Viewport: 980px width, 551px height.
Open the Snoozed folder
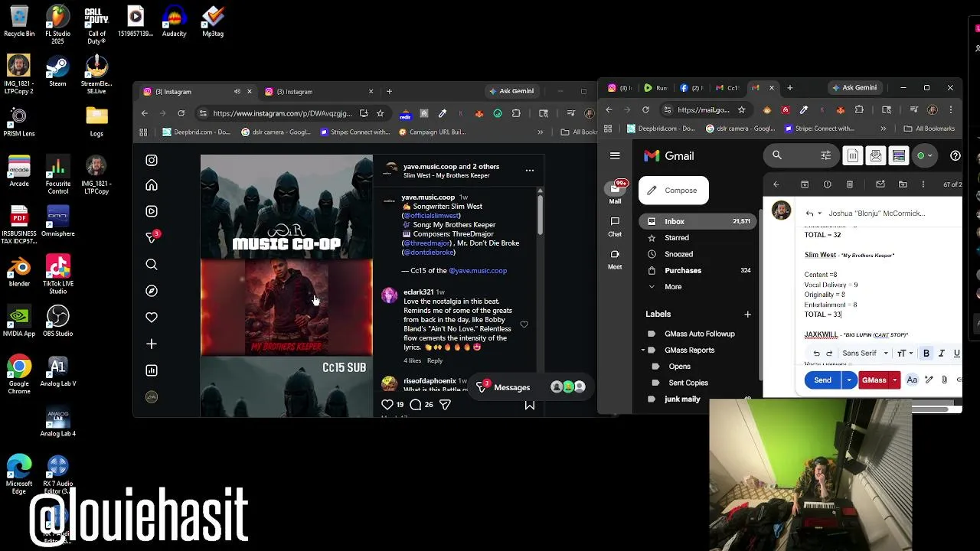click(x=698, y=254)
